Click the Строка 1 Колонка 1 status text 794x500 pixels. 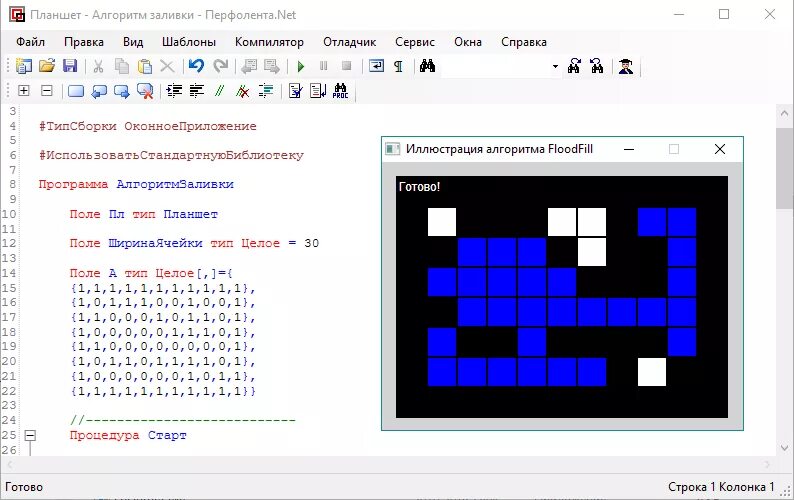click(x=721, y=487)
